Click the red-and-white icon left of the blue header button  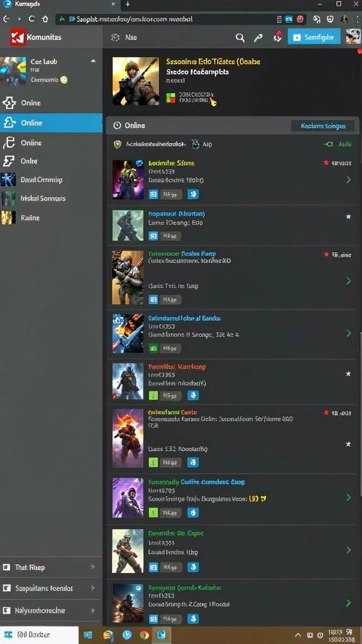click(x=277, y=37)
